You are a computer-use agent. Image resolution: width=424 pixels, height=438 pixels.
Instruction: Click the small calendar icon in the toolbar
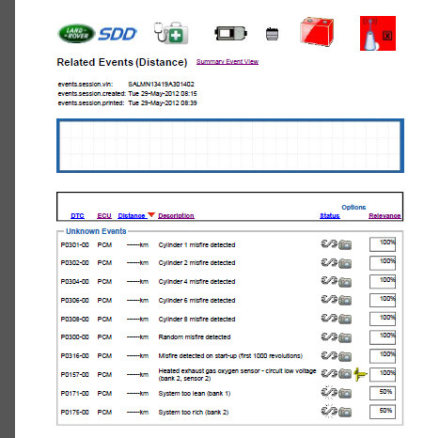click(x=272, y=34)
